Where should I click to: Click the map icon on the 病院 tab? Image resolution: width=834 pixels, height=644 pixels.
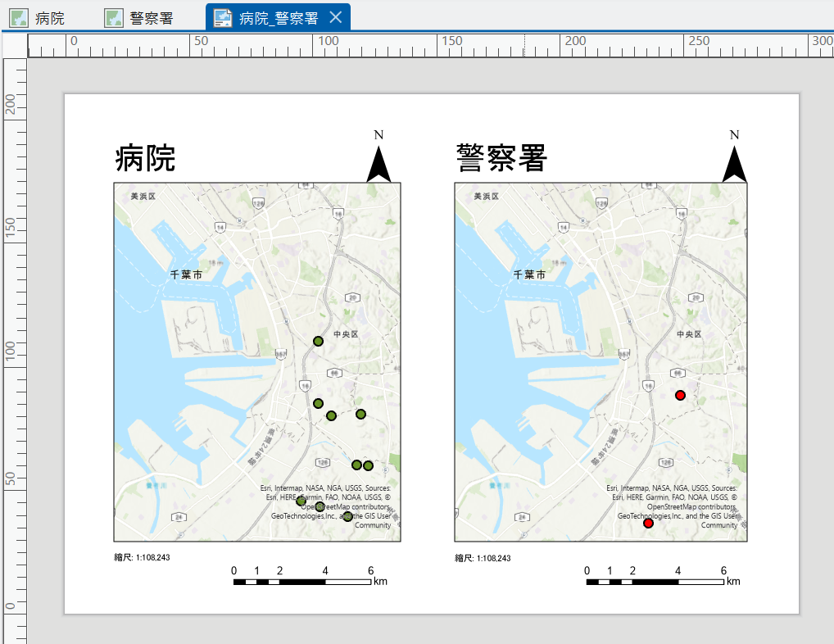[18, 18]
